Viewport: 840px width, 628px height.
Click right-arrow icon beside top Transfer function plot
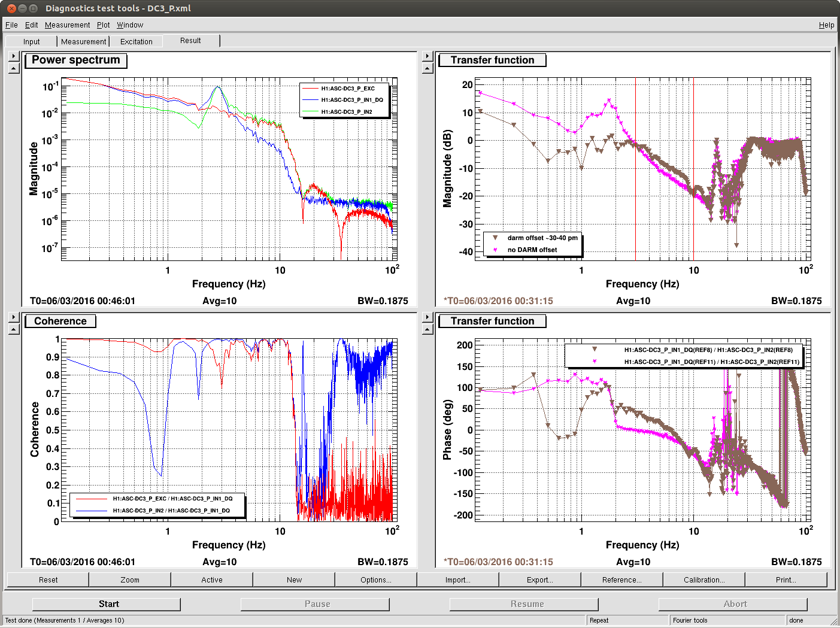tap(427, 56)
